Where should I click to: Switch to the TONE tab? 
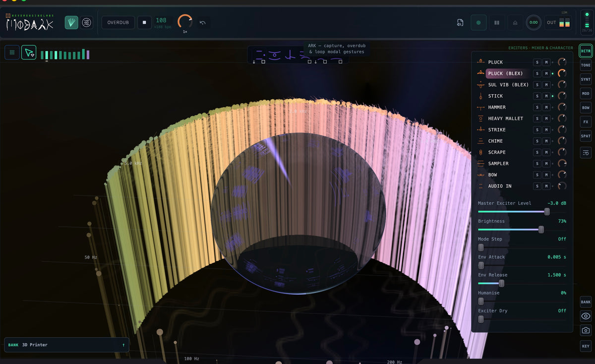coord(586,65)
